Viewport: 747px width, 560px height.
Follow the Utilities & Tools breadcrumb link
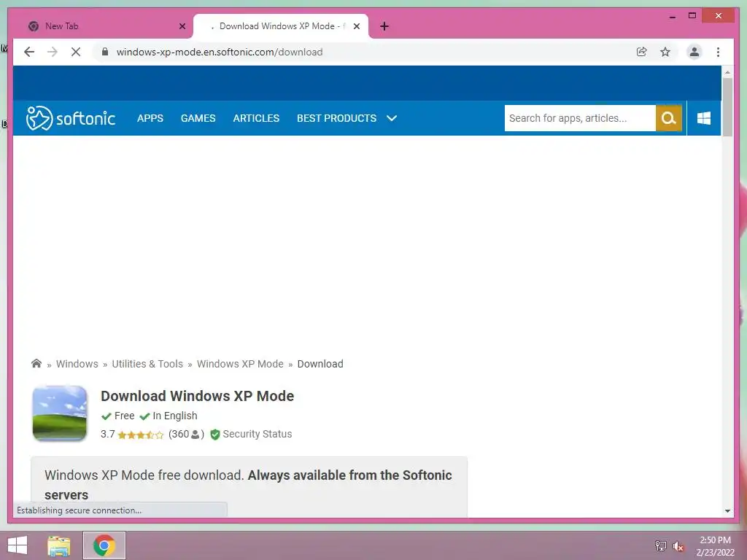(x=147, y=364)
